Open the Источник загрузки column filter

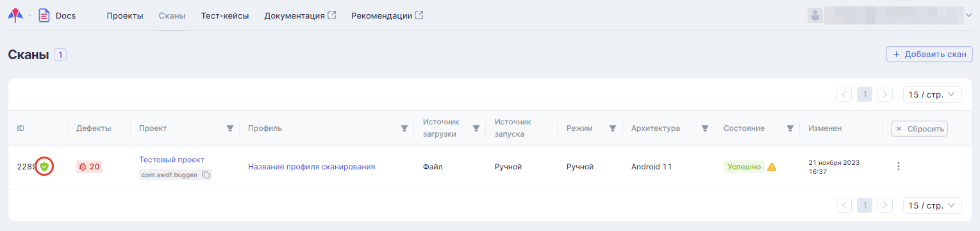pyautogui.click(x=476, y=128)
